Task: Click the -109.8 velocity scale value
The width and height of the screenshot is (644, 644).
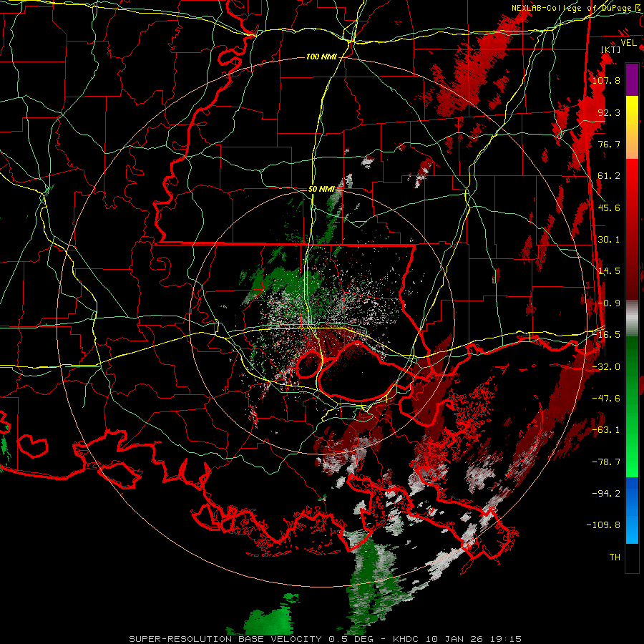Action: (604, 525)
